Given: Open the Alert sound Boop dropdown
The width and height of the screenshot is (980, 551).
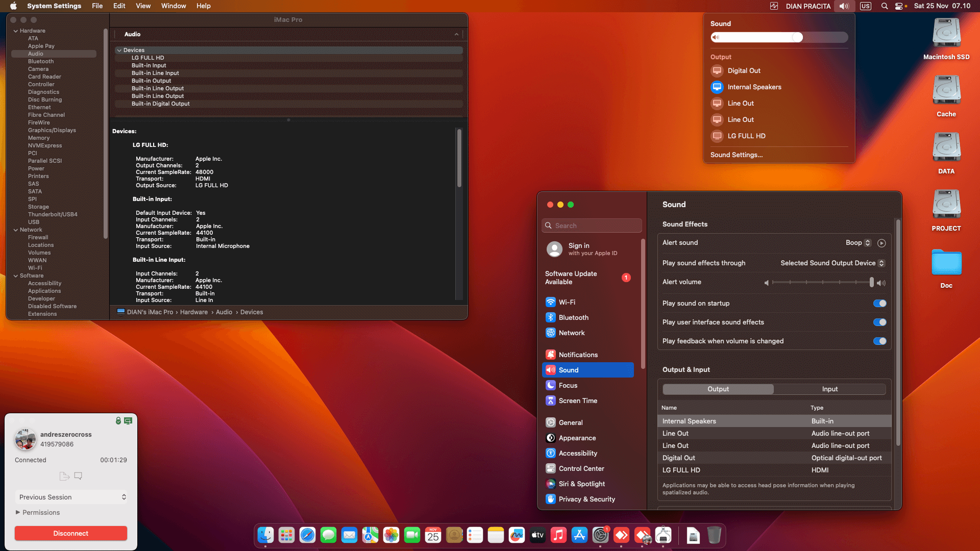Looking at the screenshot, I should coord(858,243).
